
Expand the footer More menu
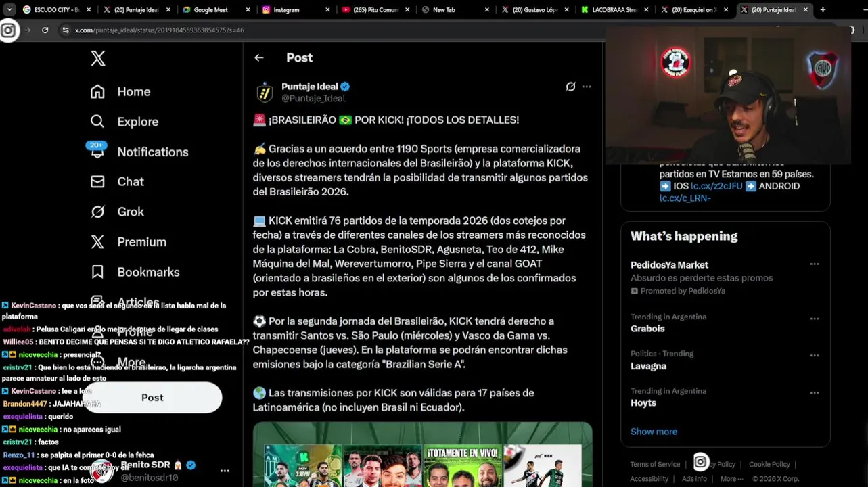[x=731, y=478]
